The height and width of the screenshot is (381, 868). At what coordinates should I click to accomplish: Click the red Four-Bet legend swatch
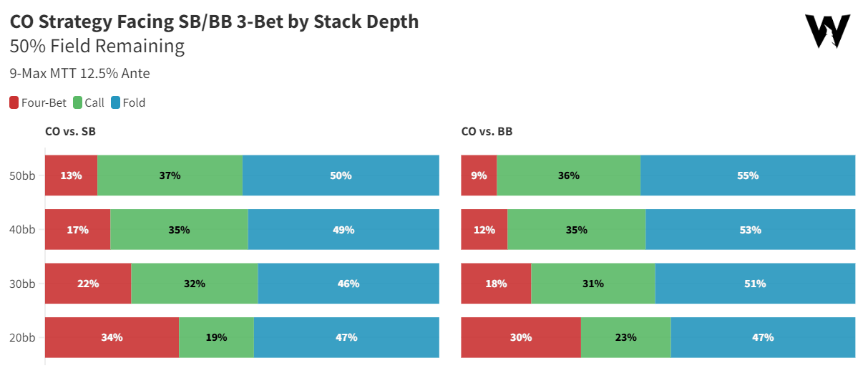pyautogui.click(x=14, y=103)
